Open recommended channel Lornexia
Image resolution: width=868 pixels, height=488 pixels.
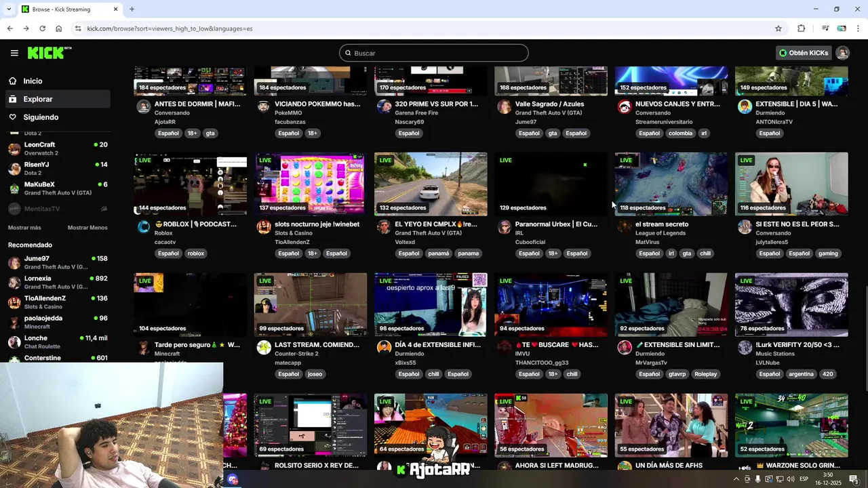click(x=58, y=282)
